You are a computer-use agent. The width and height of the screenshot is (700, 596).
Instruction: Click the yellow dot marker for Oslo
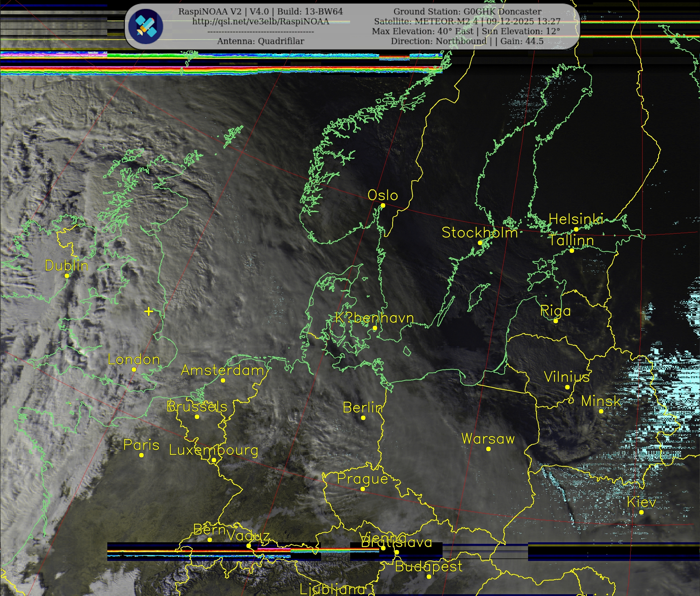click(383, 205)
